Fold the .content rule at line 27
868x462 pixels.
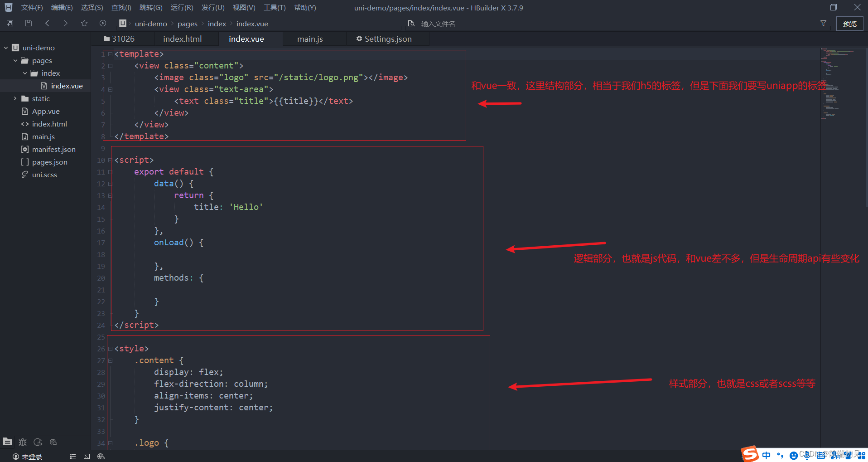tap(110, 360)
